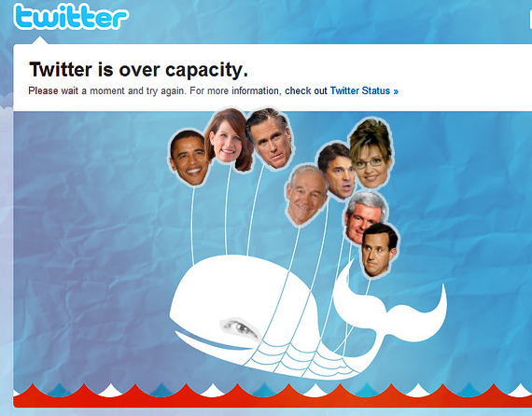Open the Twitter Status link
The height and width of the screenshot is (416, 532).
tap(360, 90)
